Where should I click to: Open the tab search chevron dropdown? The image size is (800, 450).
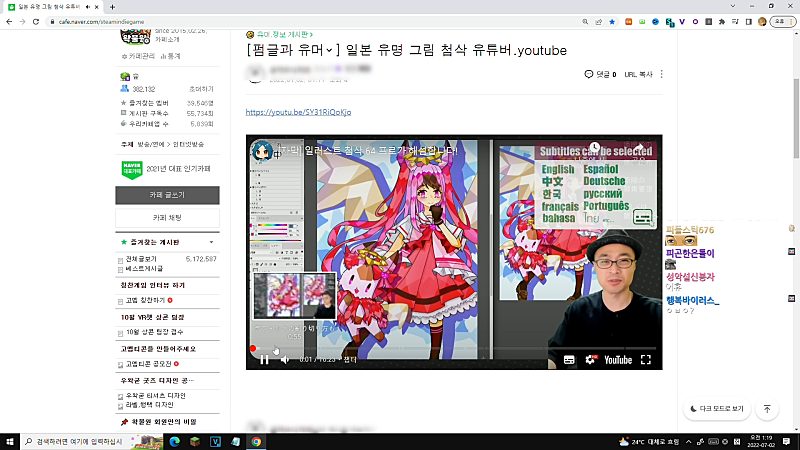click(x=733, y=6)
